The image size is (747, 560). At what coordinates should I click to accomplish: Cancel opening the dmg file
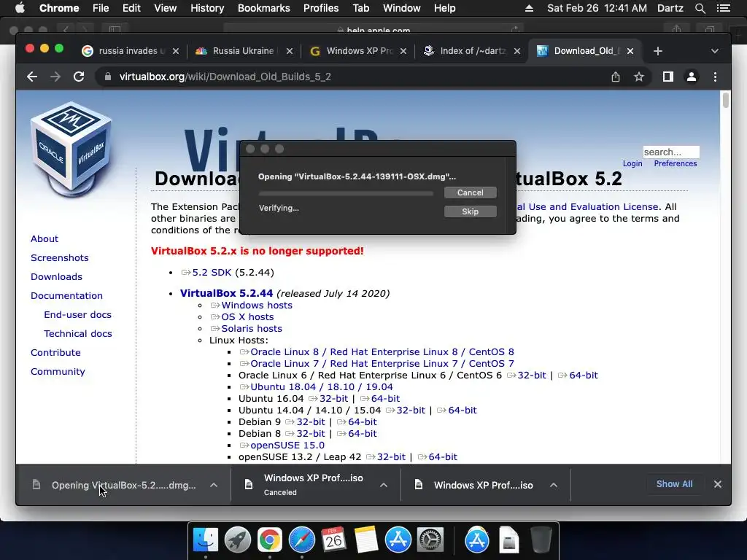tap(471, 192)
